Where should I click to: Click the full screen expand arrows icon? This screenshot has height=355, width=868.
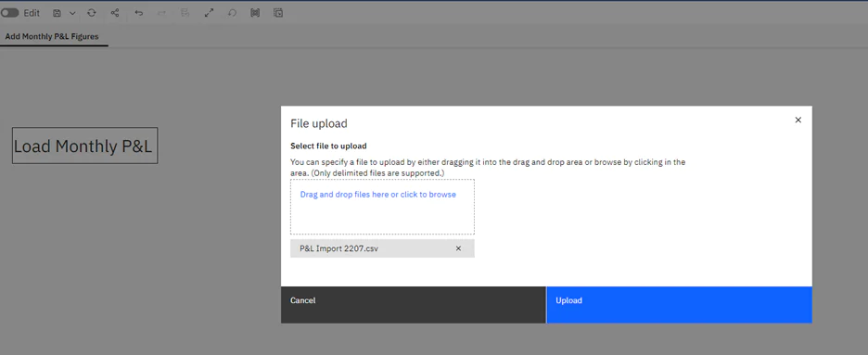pyautogui.click(x=209, y=13)
